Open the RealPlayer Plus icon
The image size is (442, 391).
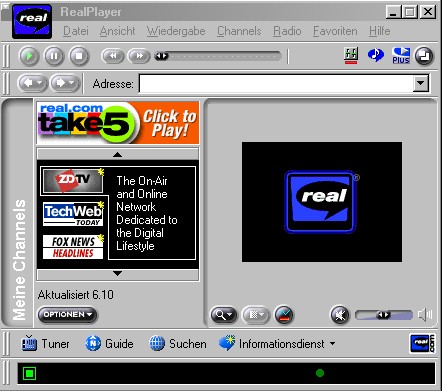click(401, 55)
